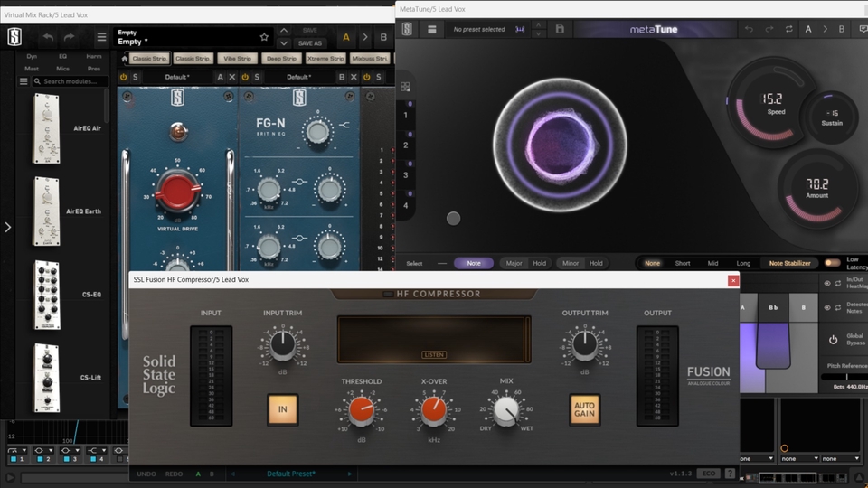
Task: Enable the LISTEN button in HF Compressor
Action: click(x=434, y=354)
